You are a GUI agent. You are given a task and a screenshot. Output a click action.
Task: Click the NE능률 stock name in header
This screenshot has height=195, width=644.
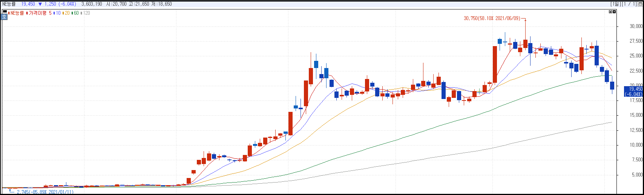[x=9, y=4]
